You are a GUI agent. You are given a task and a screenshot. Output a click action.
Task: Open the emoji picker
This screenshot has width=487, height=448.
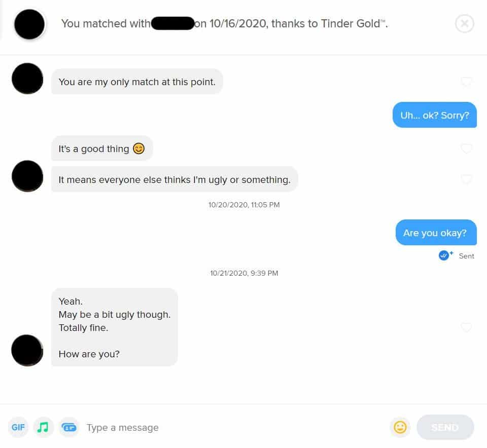pos(400,427)
